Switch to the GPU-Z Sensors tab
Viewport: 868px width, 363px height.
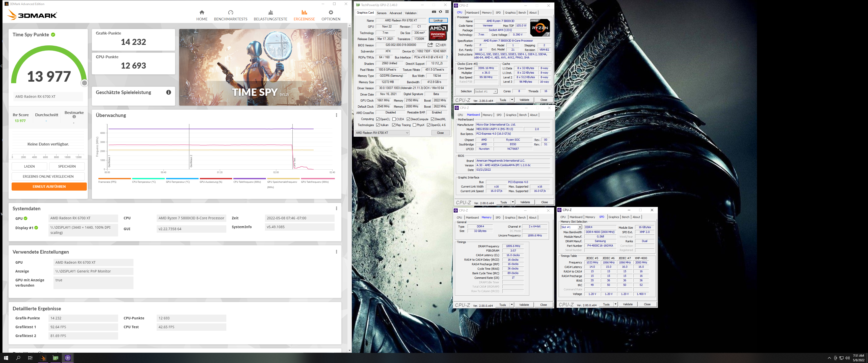382,13
